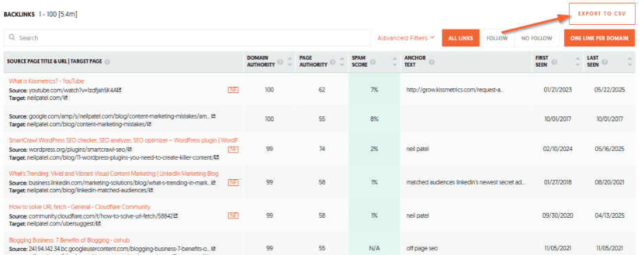Switch to the Follow tab
This screenshot has height=255, width=644.
click(x=497, y=38)
